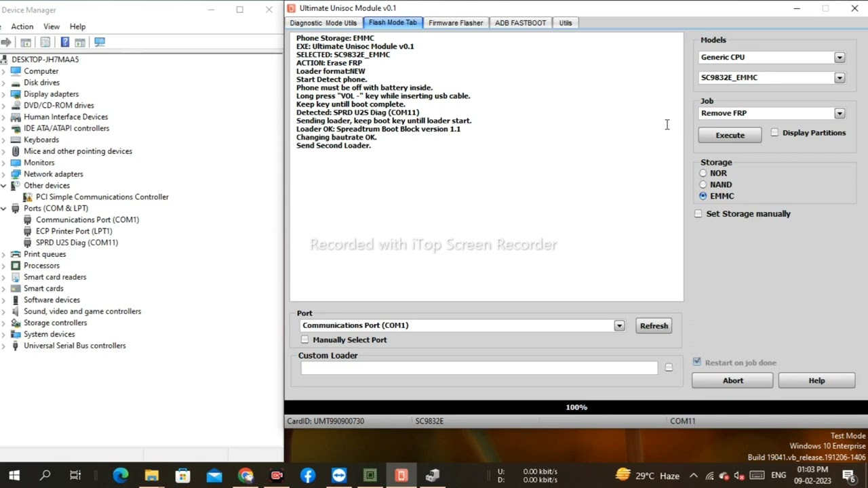Click the Forward arrow in Device Manager toolbar
The height and width of the screenshot is (488, 868).
click(6, 42)
